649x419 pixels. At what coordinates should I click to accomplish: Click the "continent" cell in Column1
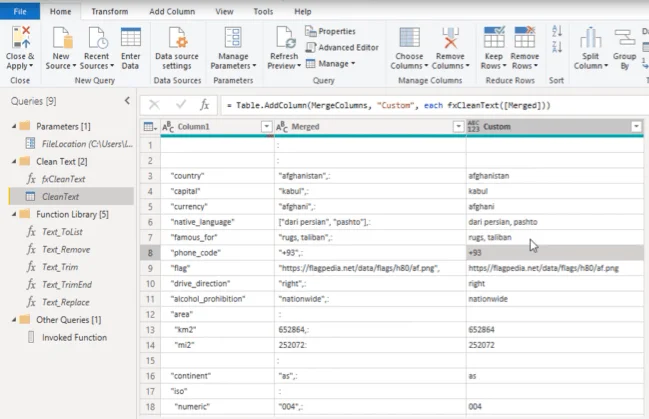point(217,376)
